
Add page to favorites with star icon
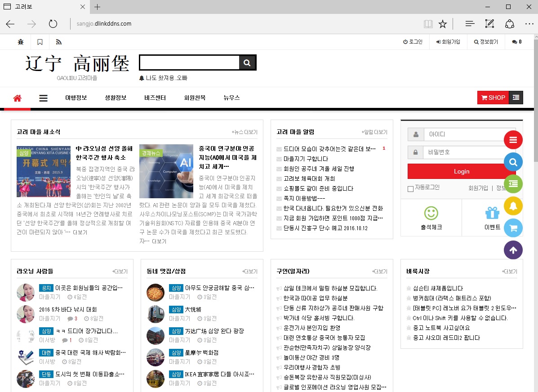[443, 24]
